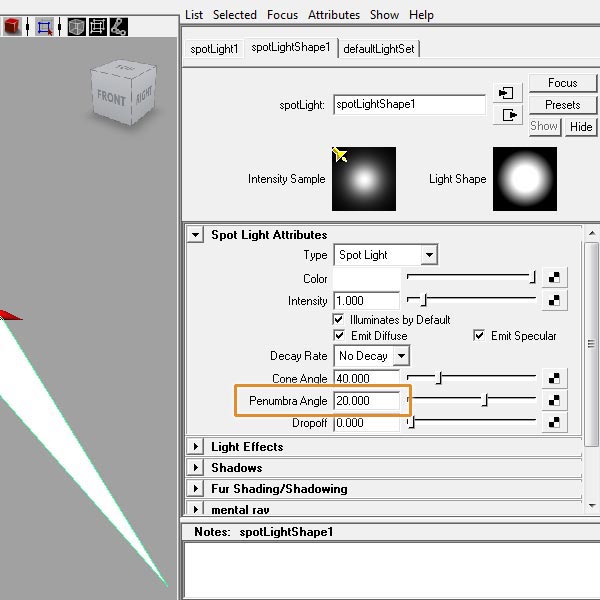
Task: Click the RIGHT face of the view cube
Action: coord(144,94)
